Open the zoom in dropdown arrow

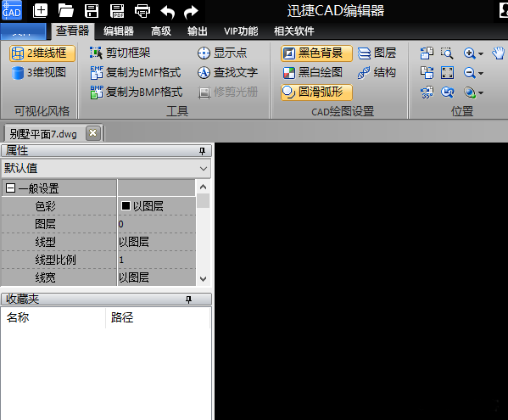pos(481,53)
